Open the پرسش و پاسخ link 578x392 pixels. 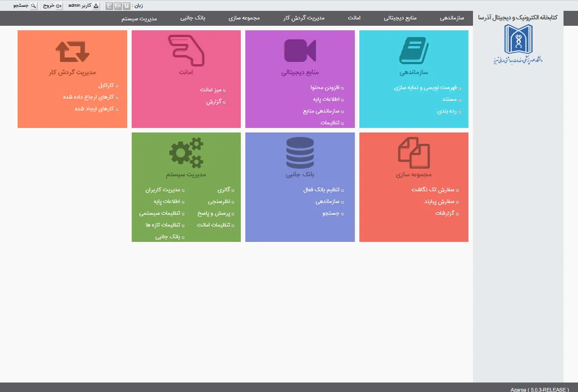(x=214, y=213)
